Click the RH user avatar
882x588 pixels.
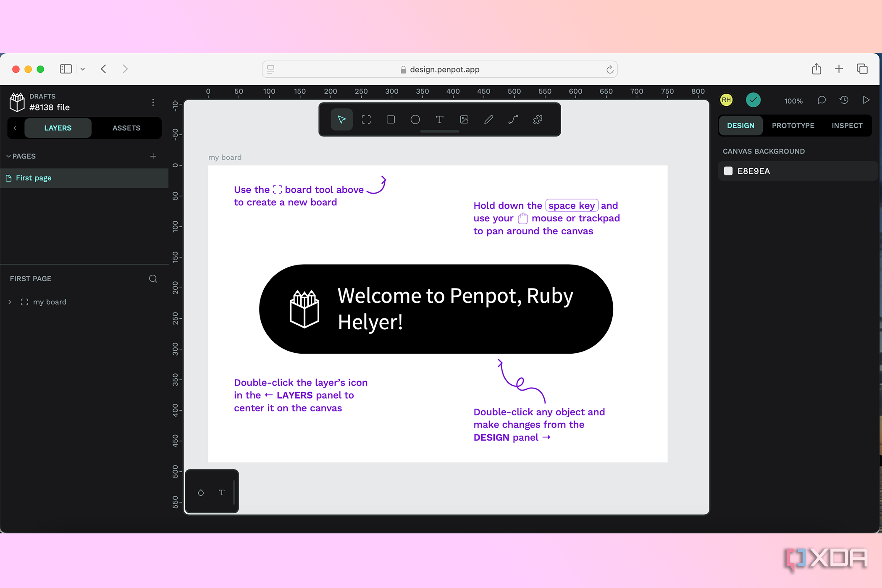click(x=727, y=100)
